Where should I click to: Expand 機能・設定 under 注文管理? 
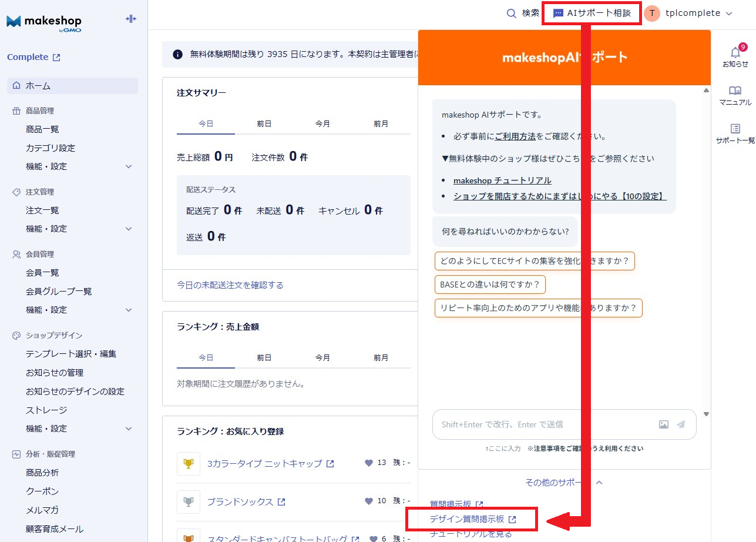[x=129, y=229]
